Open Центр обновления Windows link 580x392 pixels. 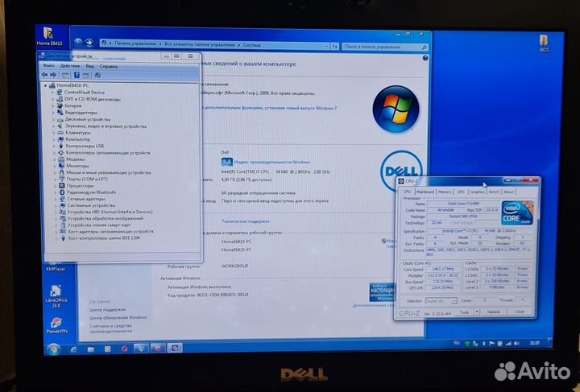[x=118, y=317]
